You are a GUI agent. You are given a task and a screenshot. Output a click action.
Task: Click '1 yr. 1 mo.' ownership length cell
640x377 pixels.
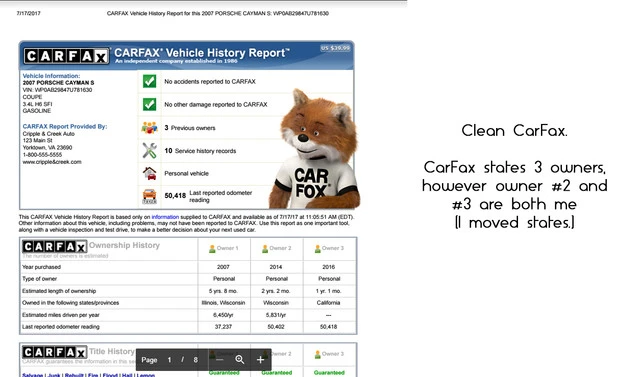329,291
